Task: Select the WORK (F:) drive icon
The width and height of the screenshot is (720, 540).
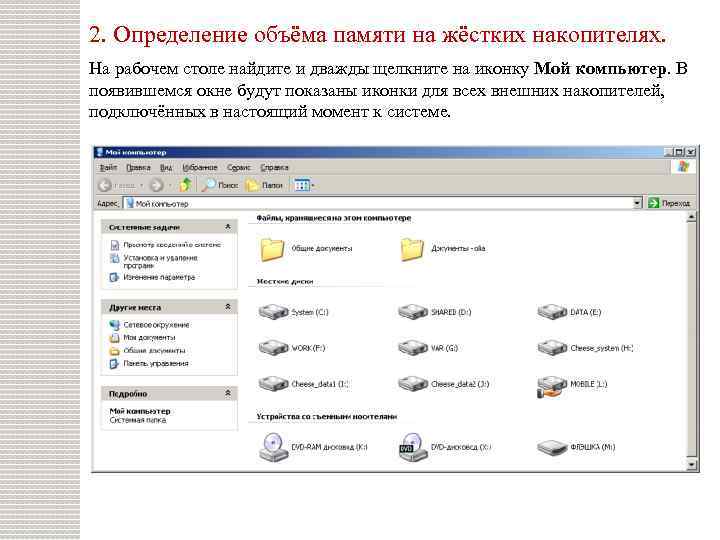Action: [x=273, y=348]
